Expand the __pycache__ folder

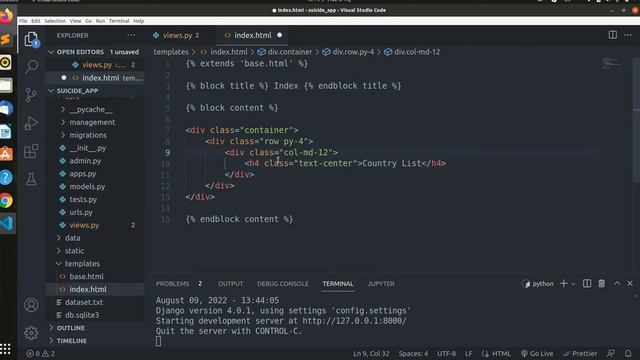(91, 109)
